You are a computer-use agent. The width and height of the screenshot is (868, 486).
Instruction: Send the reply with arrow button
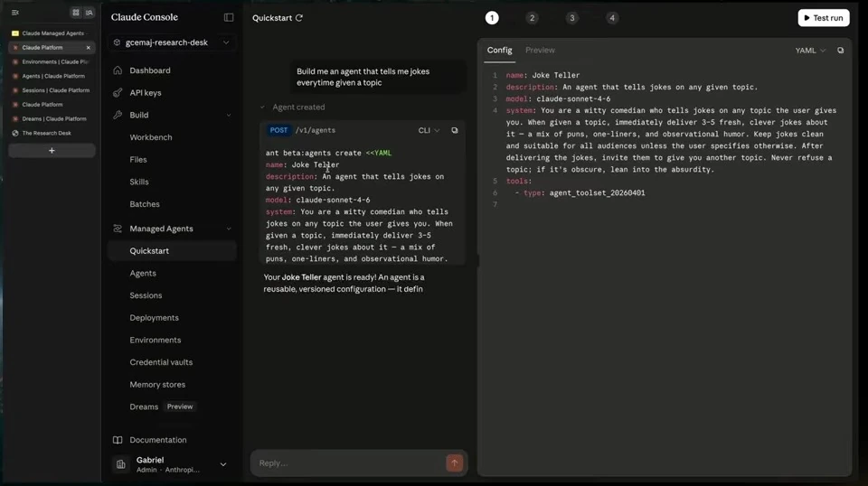point(455,463)
